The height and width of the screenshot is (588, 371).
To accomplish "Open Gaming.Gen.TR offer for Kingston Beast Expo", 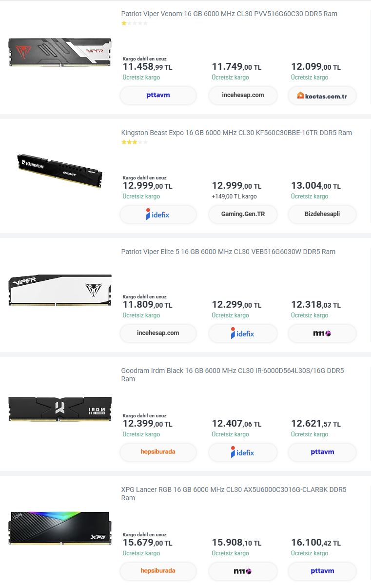I will coord(243,214).
